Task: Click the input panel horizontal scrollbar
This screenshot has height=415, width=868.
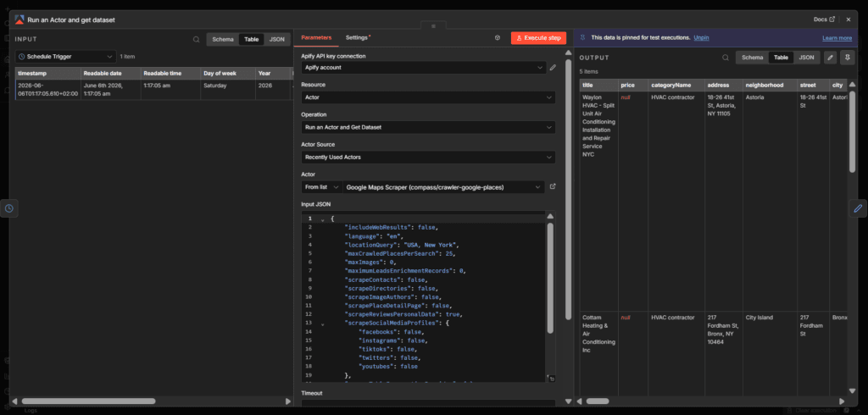Action: pos(88,401)
